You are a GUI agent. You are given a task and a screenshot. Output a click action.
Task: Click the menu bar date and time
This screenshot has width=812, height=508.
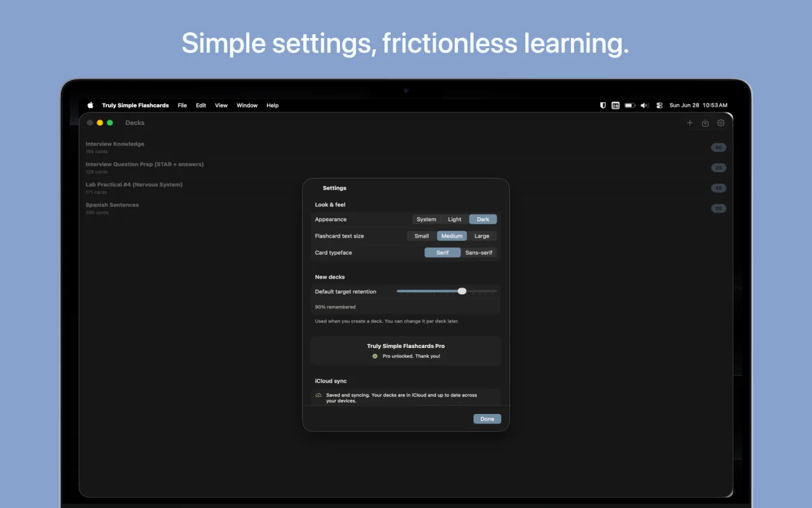point(698,105)
